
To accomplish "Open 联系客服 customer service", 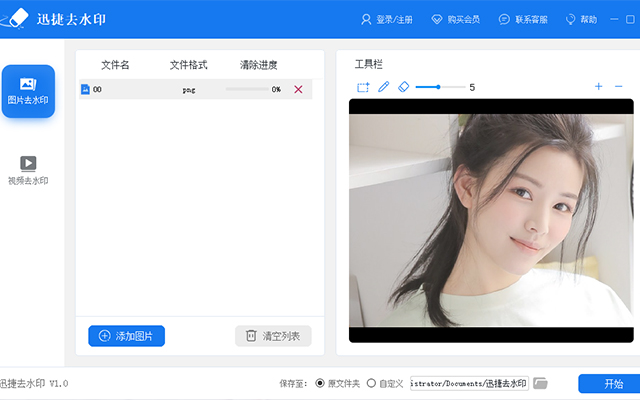I will tap(523, 19).
